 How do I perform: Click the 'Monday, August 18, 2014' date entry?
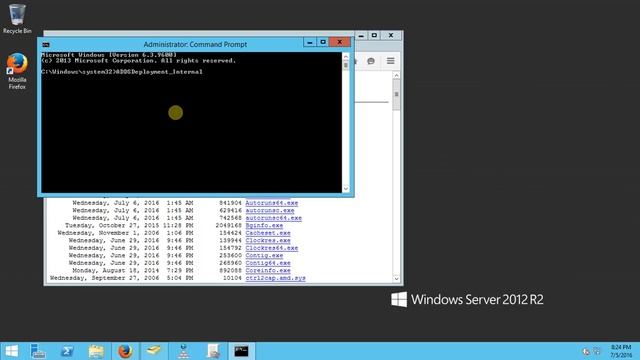click(116, 271)
